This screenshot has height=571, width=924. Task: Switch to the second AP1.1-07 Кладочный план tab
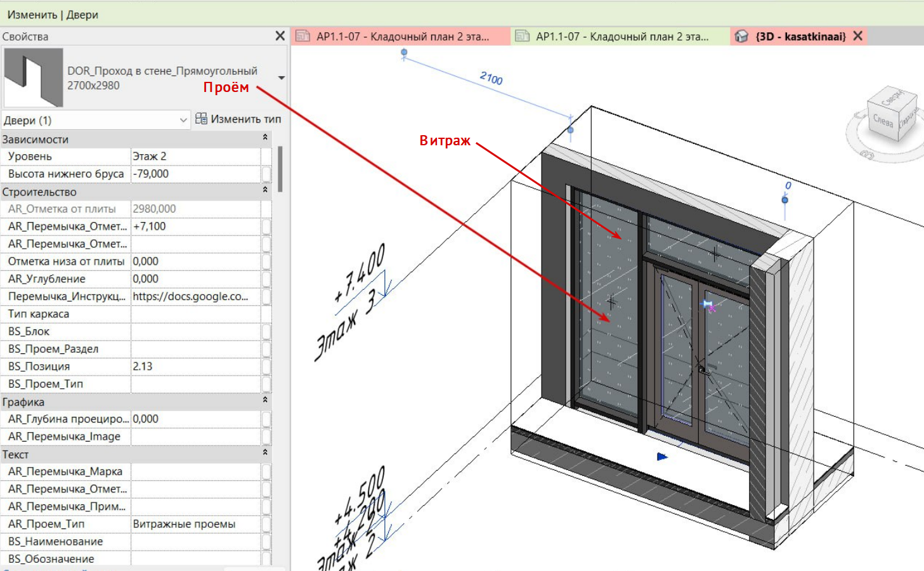[x=621, y=36]
